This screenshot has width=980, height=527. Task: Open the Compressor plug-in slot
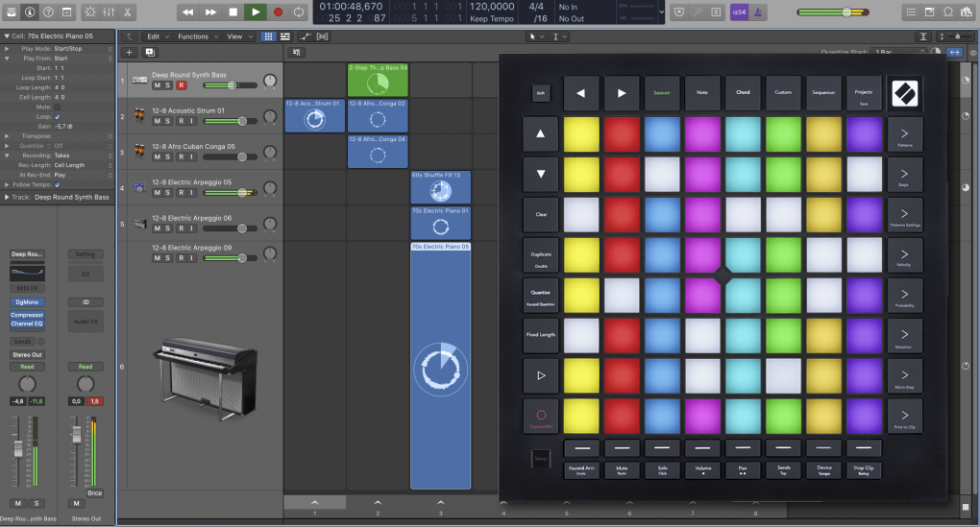click(x=27, y=315)
